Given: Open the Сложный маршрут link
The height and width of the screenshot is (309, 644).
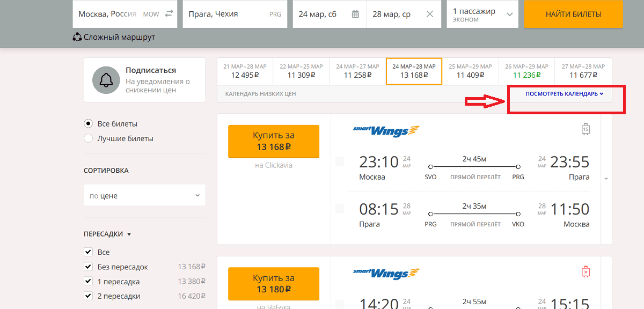Looking at the screenshot, I should click(x=119, y=38).
